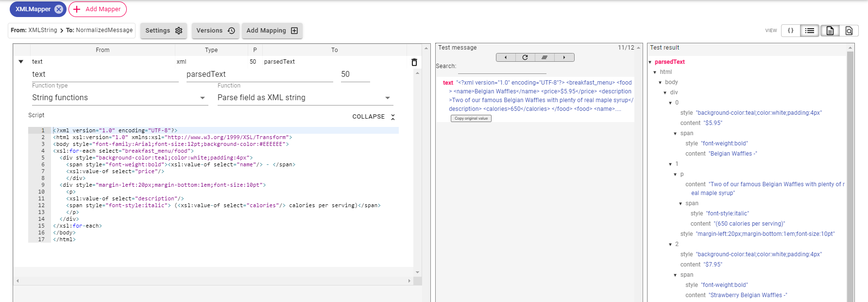The image size is (868, 302).
Task: Click the Add Mapper button
Action: pyautogui.click(x=98, y=9)
